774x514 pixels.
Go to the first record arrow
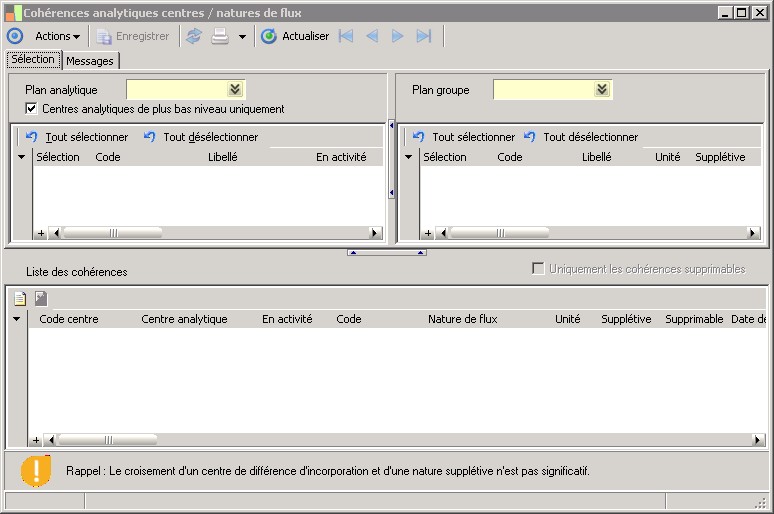(x=346, y=36)
